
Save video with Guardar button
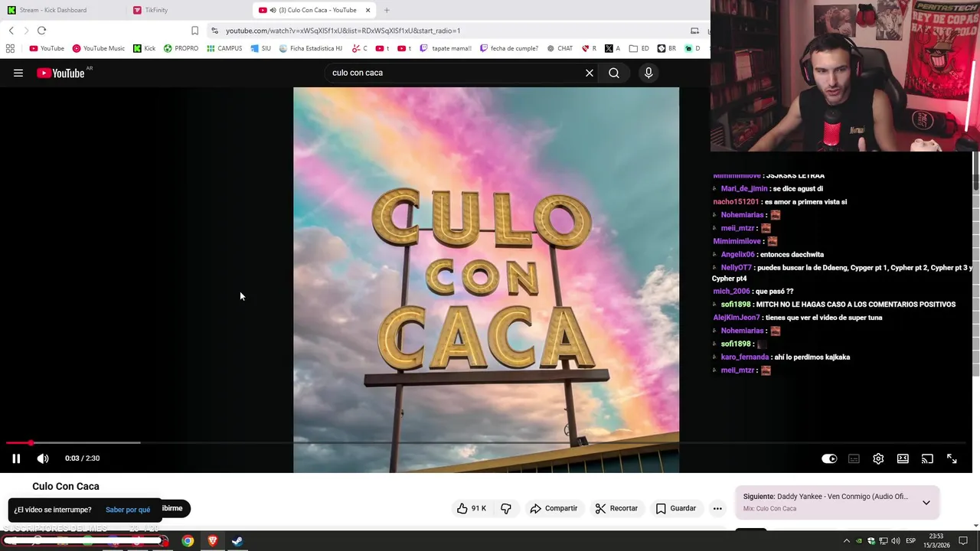point(675,508)
